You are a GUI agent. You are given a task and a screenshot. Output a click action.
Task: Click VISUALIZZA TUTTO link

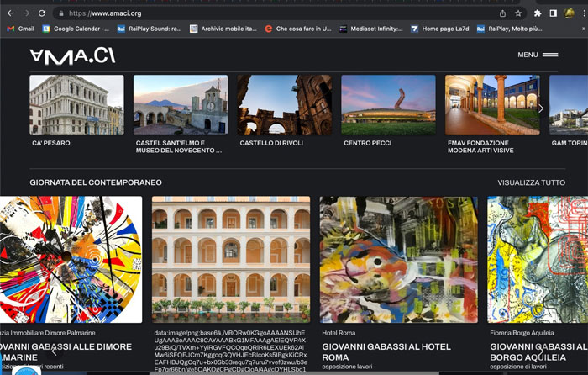532,182
